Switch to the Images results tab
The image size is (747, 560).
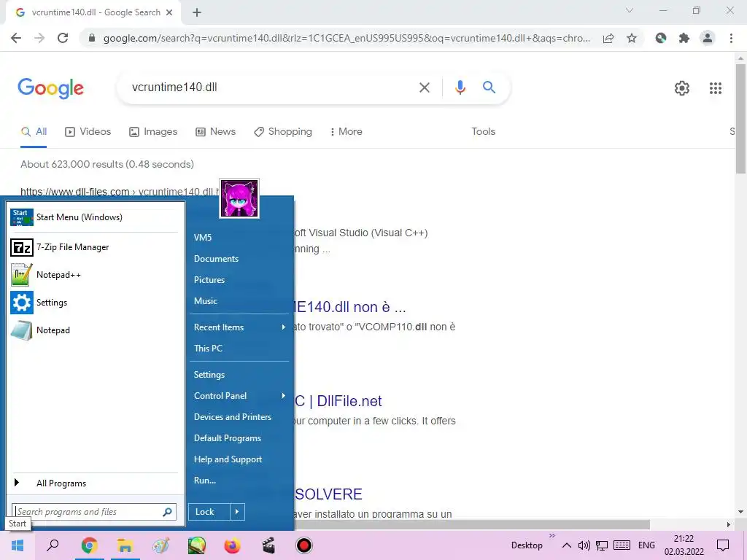click(x=153, y=132)
